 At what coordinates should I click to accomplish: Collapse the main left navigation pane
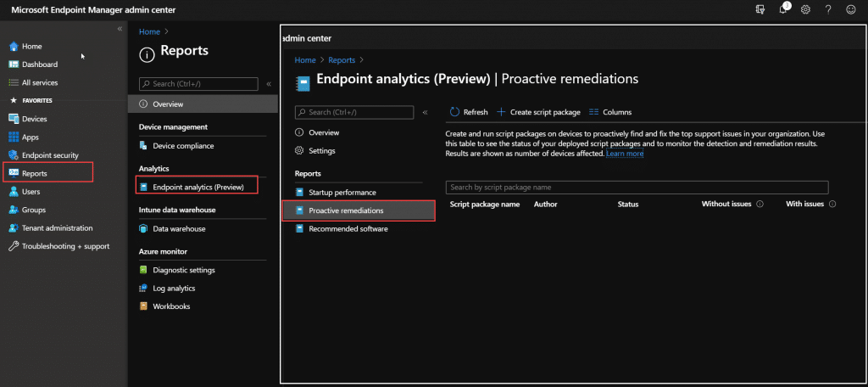120,29
